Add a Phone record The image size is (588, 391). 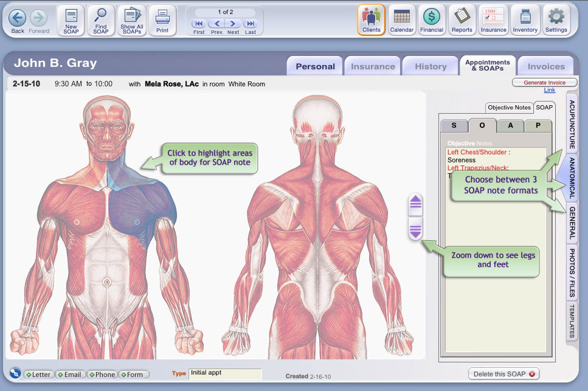pos(102,375)
